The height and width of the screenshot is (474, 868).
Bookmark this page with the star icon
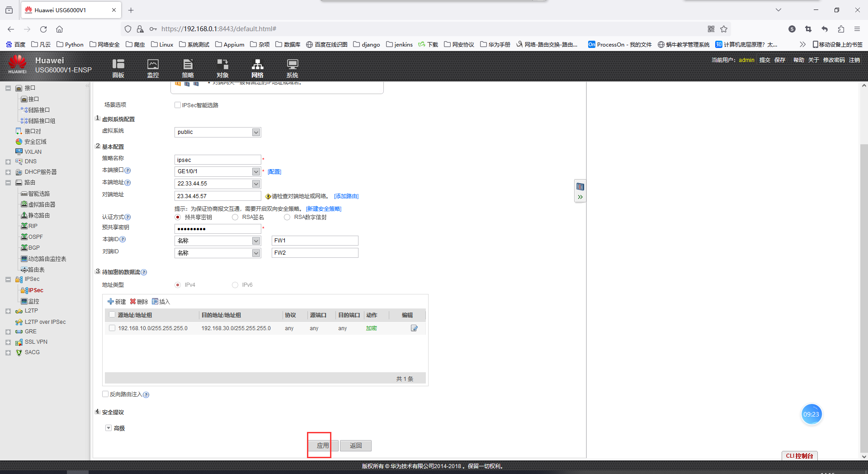pos(724,29)
